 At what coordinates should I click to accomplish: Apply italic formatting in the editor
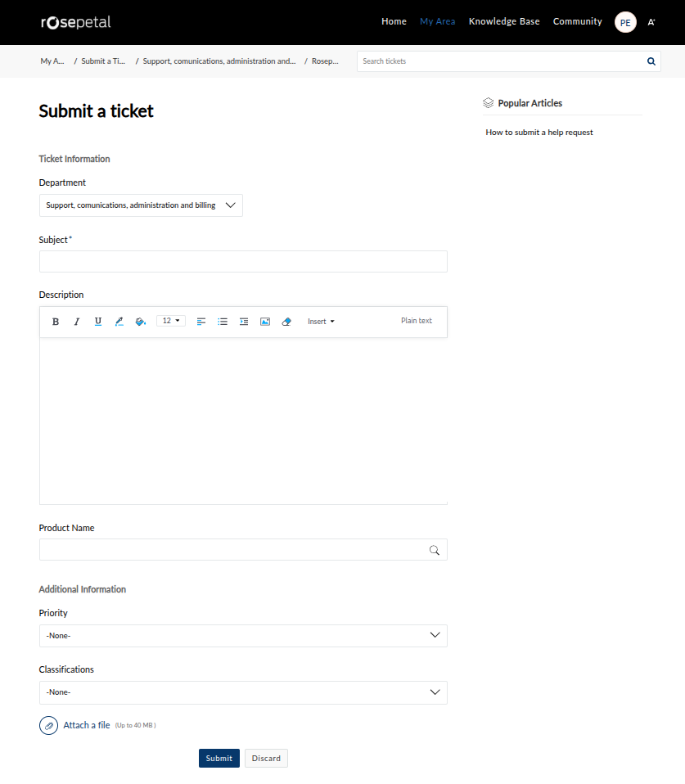point(77,322)
